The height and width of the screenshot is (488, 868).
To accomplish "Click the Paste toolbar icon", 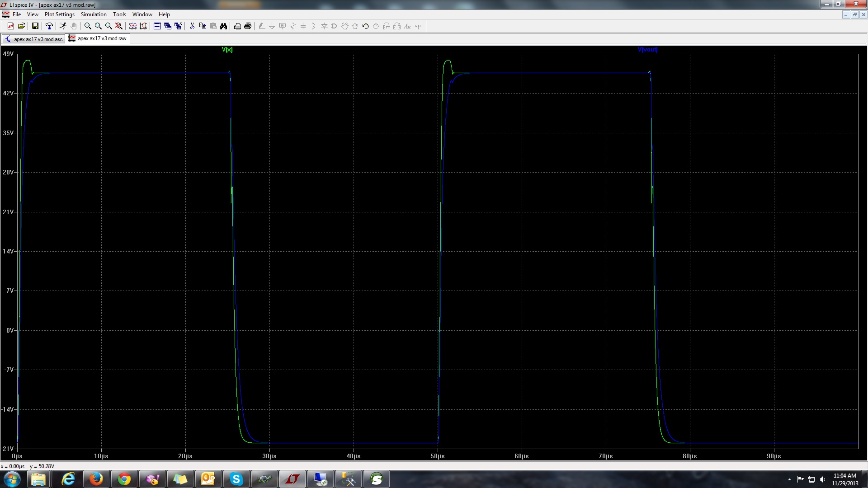I will click(x=213, y=26).
